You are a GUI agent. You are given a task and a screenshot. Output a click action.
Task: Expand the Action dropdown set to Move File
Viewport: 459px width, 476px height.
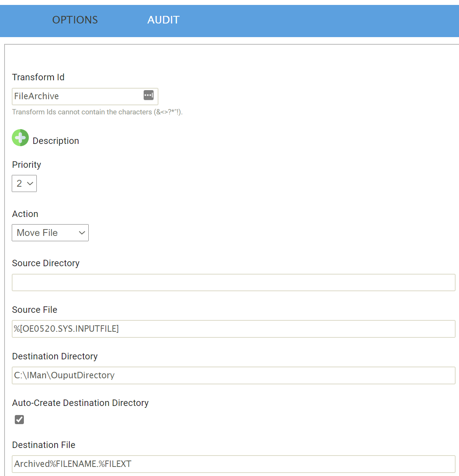click(x=50, y=233)
